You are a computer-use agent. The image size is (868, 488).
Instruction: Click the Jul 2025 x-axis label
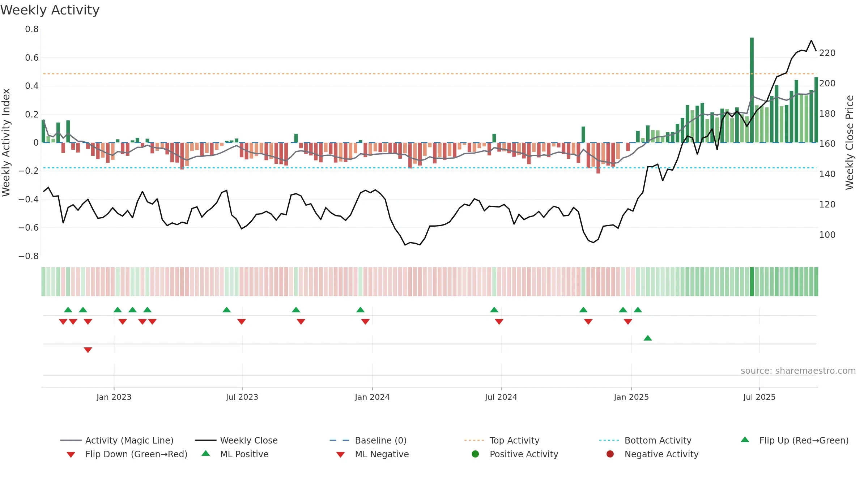759,397
